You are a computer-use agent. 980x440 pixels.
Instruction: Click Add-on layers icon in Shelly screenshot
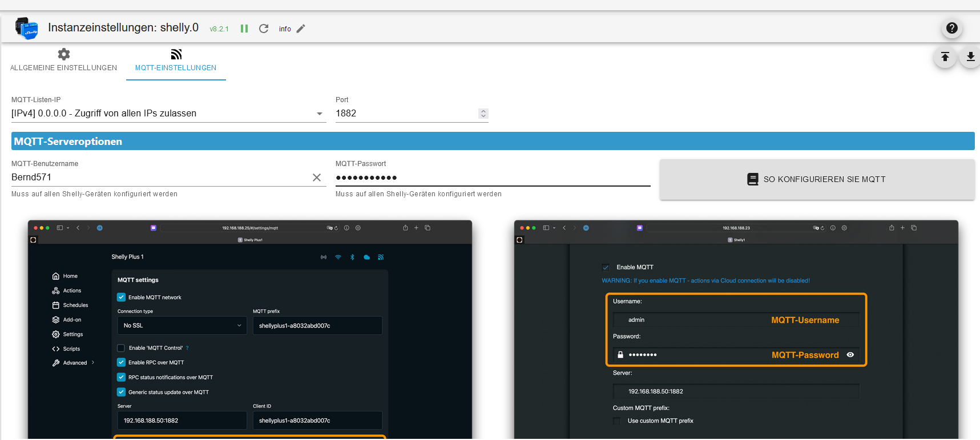(56, 320)
